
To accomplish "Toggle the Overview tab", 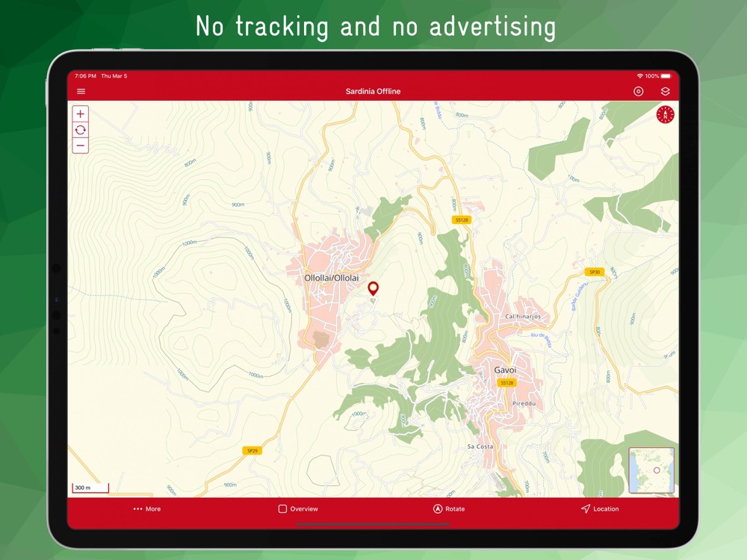I will point(298,508).
